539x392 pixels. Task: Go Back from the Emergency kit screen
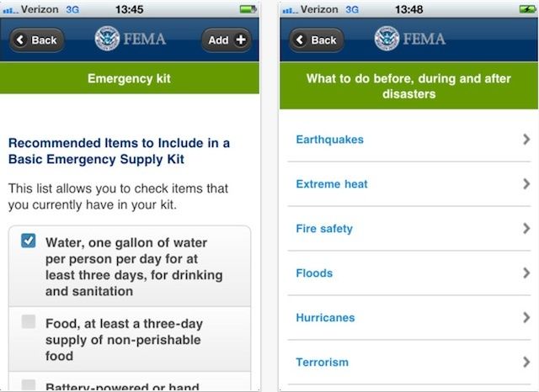(x=37, y=40)
